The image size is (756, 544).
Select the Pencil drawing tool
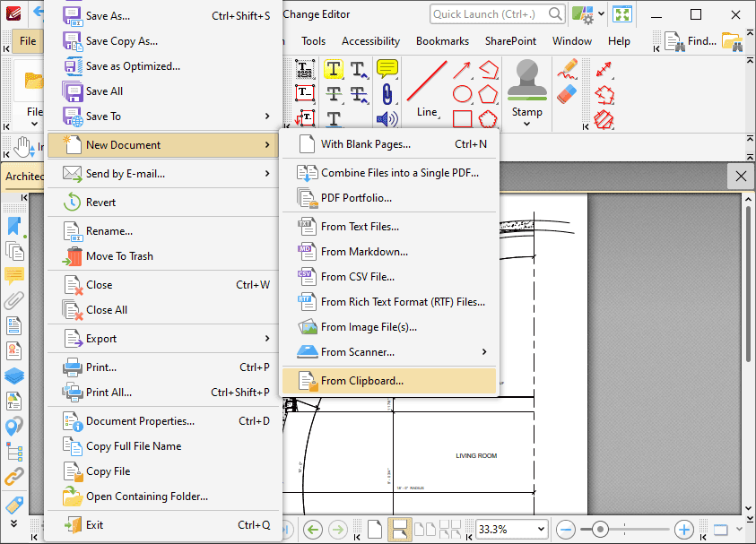(x=568, y=69)
